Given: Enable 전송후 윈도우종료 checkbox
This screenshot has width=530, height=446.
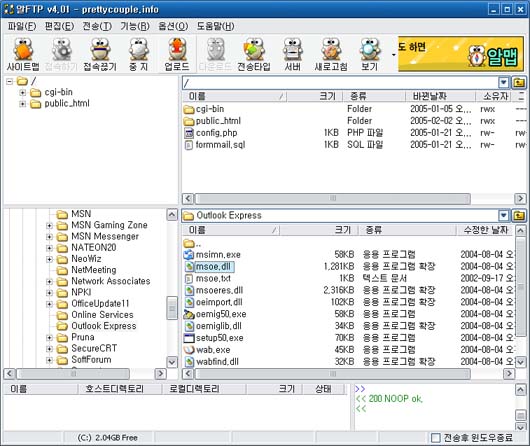Looking at the screenshot, I should click(x=436, y=438).
